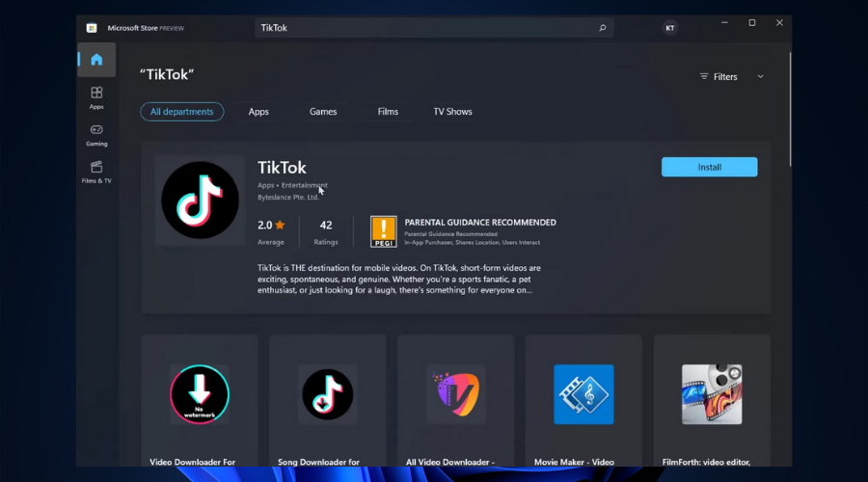Expand the Filters chevron
The width and height of the screenshot is (868, 482).
(x=760, y=77)
